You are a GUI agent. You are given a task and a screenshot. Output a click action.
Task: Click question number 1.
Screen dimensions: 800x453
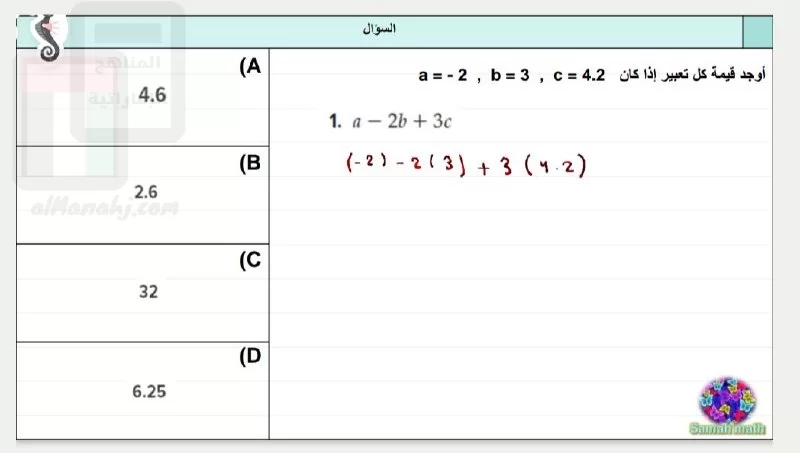pos(335,121)
